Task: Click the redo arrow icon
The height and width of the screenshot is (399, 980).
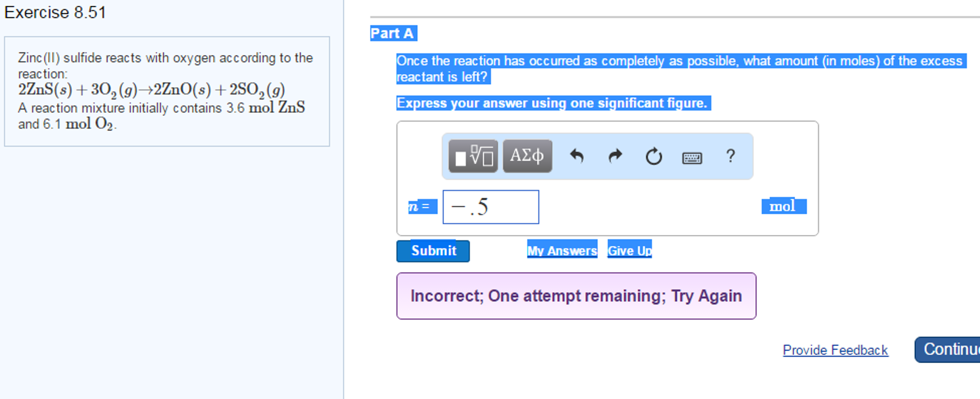Action: tap(615, 156)
